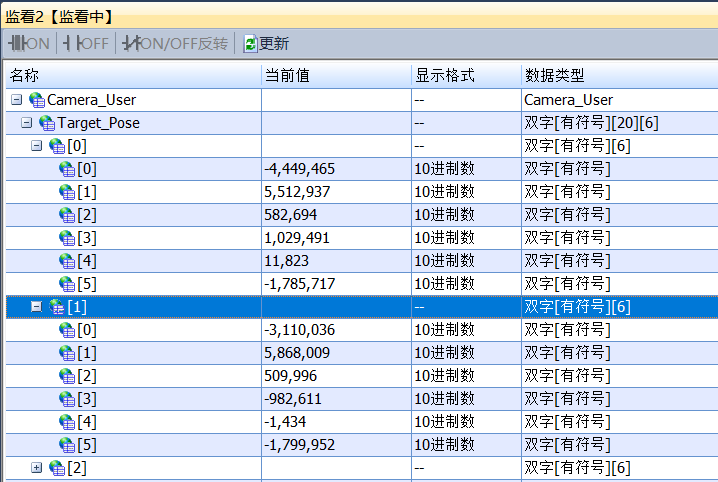Click the Target_Pose name text
The height and width of the screenshot is (482, 718).
98,123
